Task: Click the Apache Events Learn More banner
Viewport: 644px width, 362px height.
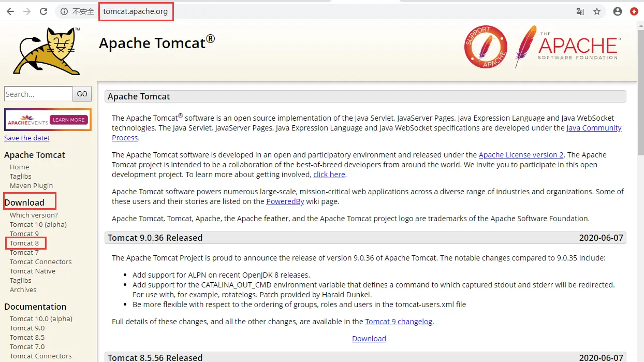Action: coord(48,120)
